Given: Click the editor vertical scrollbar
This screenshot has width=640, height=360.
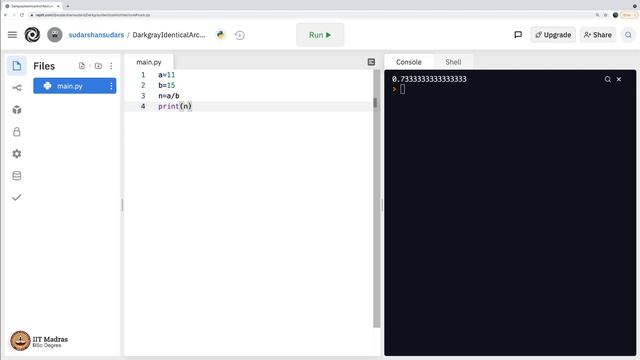Looking at the screenshot, I should [x=376, y=199].
